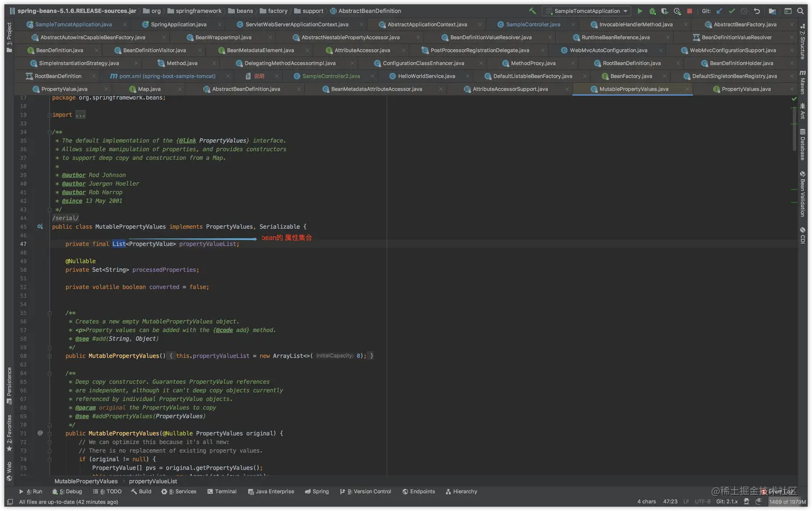Select the pom.xml (spring-boot-sample-tomcat) tab
The image size is (812, 511).
pos(167,76)
